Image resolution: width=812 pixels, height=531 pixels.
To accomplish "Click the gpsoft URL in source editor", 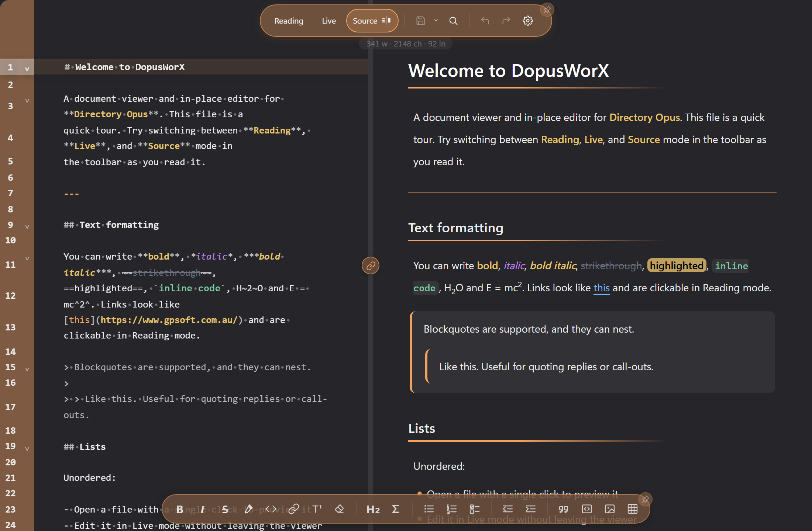I will [x=169, y=320].
